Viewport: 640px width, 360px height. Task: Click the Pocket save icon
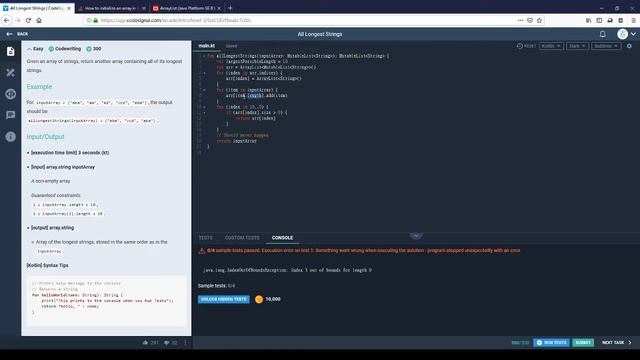click(x=530, y=20)
